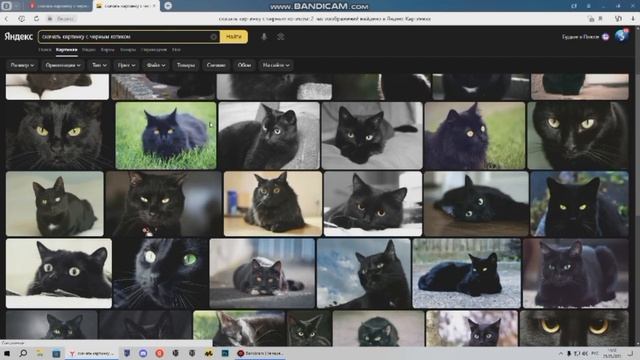Open the Будни в Поиске link
The height and width of the screenshot is (360, 640).
(585, 37)
